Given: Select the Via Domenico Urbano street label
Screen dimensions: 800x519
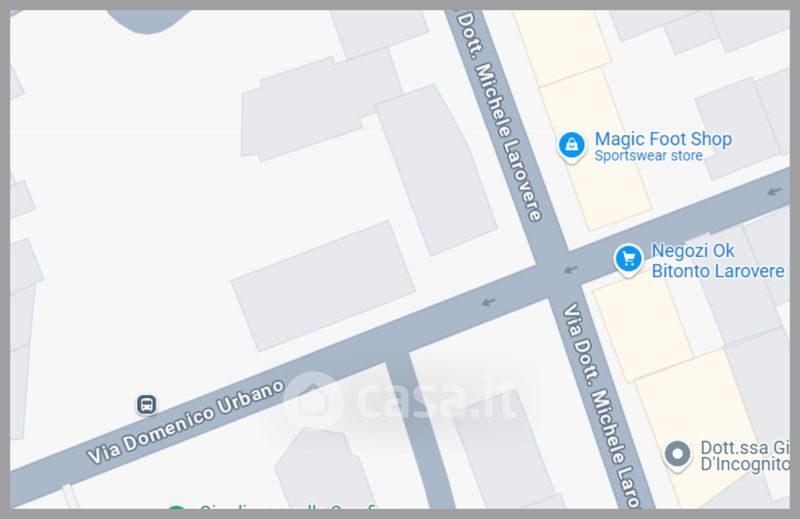Looking at the screenshot, I should click(x=186, y=422).
